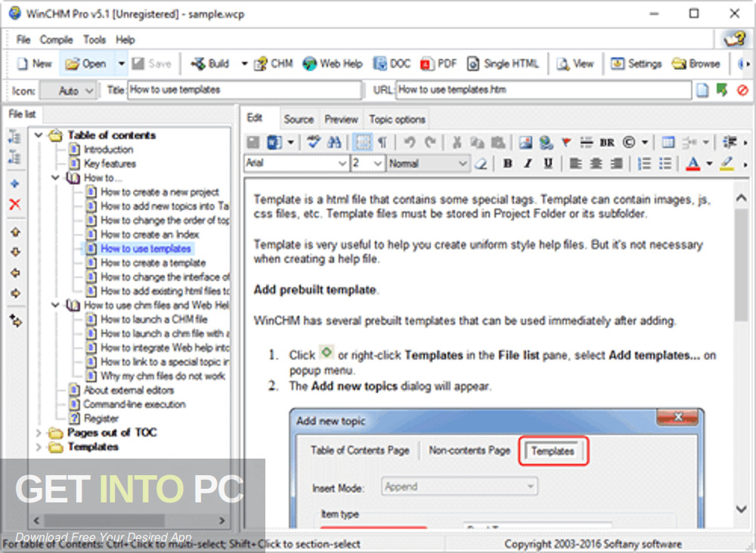The height and width of the screenshot is (553, 756).
Task: Open the File menu
Action: coord(23,39)
